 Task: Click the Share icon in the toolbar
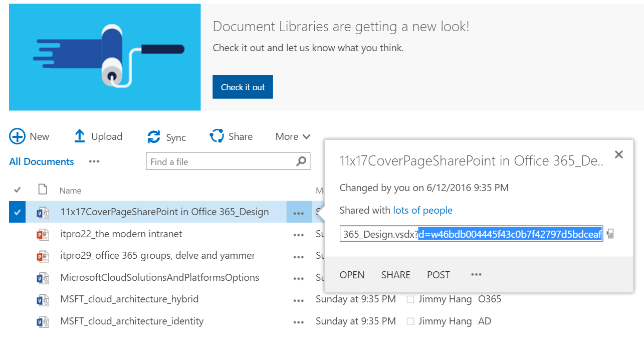pyautogui.click(x=217, y=136)
